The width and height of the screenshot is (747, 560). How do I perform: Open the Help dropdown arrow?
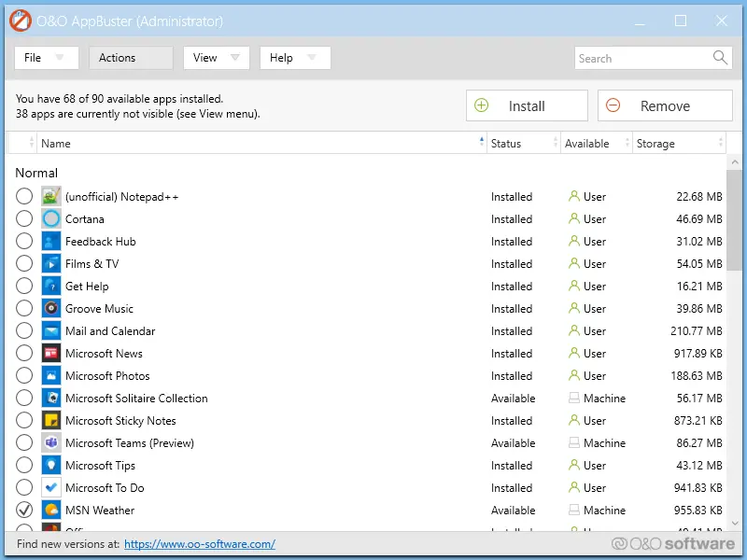pyautogui.click(x=312, y=58)
